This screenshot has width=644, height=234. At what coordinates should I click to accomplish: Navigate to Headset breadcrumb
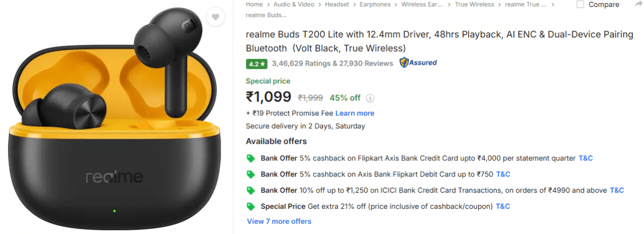pyautogui.click(x=337, y=4)
